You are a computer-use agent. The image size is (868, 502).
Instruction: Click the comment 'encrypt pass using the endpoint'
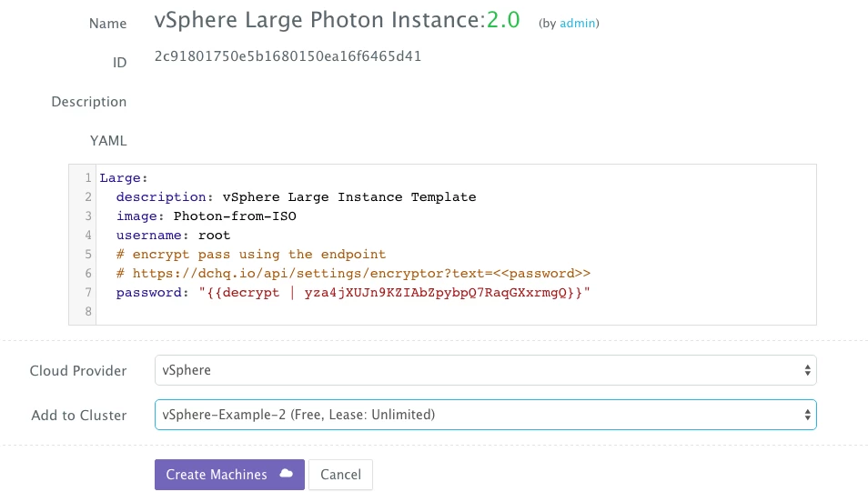point(251,254)
